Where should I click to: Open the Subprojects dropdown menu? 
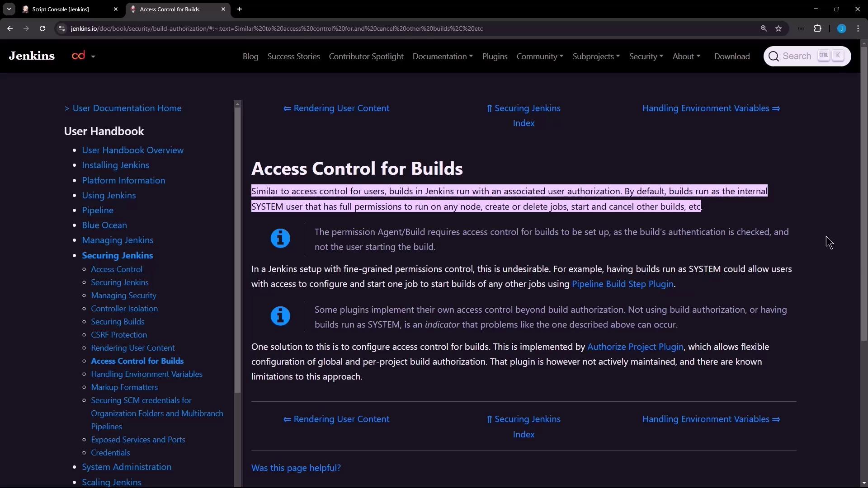tap(596, 56)
